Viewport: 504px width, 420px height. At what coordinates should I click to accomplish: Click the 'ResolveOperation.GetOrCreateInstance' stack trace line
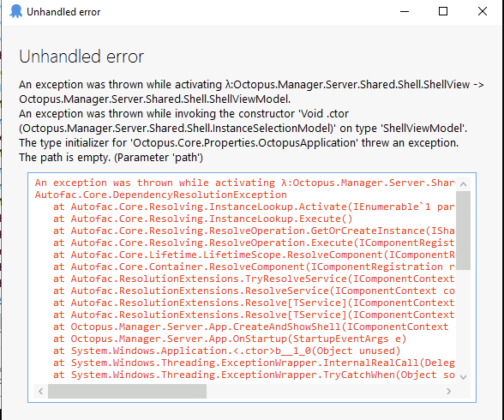point(254,231)
